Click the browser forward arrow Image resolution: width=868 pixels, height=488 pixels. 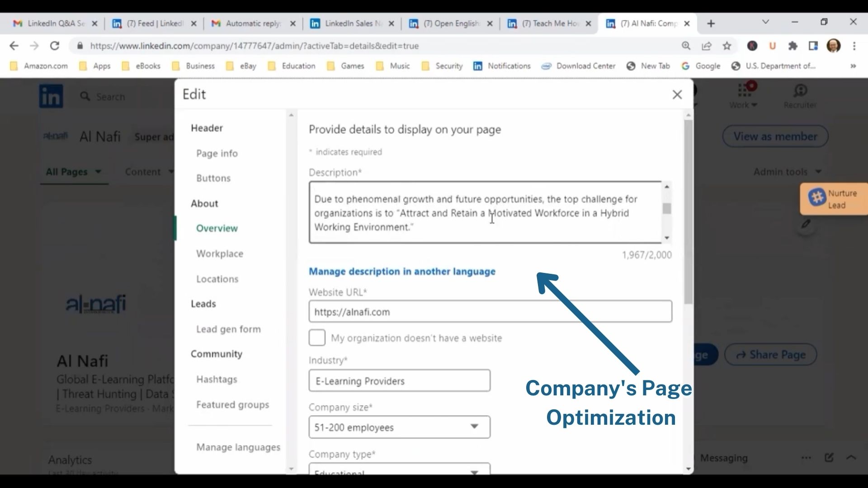click(x=34, y=46)
